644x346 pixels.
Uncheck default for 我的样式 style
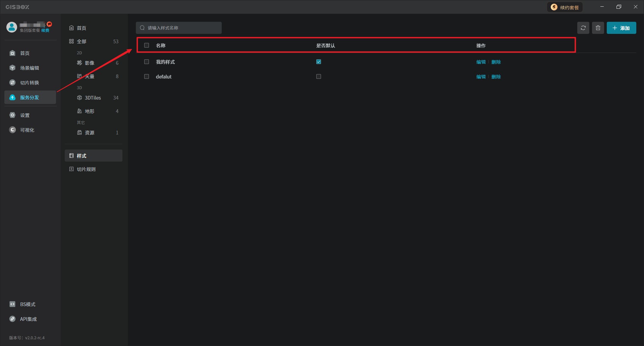(x=319, y=62)
